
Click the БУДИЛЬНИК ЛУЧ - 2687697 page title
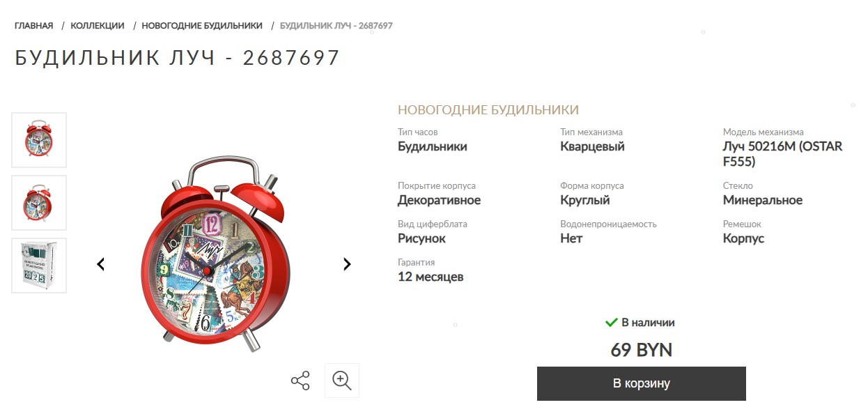(x=177, y=58)
